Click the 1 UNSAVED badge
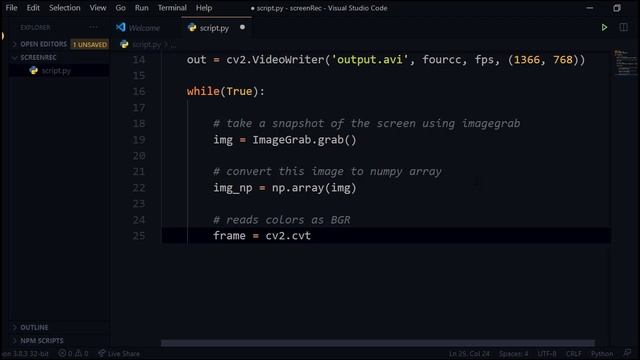This screenshot has height=360, width=640. (x=90, y=44)
